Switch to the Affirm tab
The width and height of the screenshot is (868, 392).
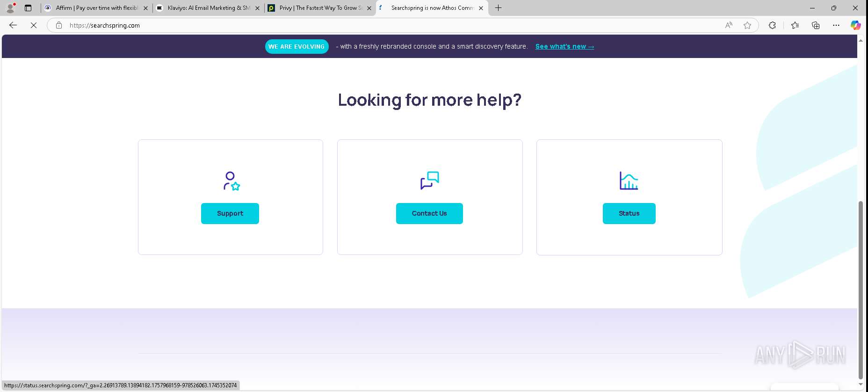click(96, 8)
